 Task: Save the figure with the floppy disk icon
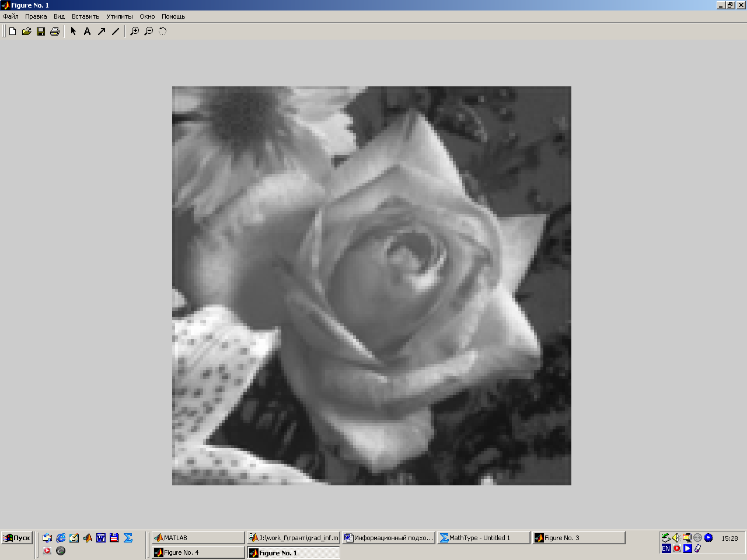[41, 32]
